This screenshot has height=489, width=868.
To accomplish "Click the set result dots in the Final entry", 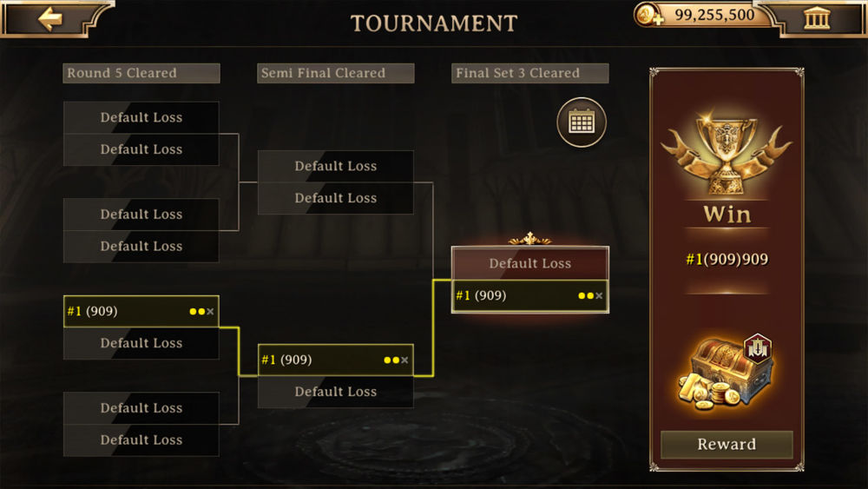I will 590,295.
